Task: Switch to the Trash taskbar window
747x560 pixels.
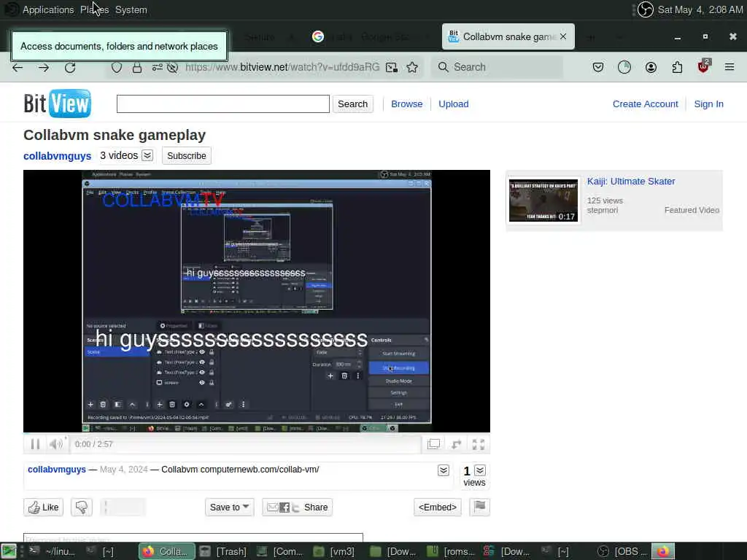Action: (224, 551)
